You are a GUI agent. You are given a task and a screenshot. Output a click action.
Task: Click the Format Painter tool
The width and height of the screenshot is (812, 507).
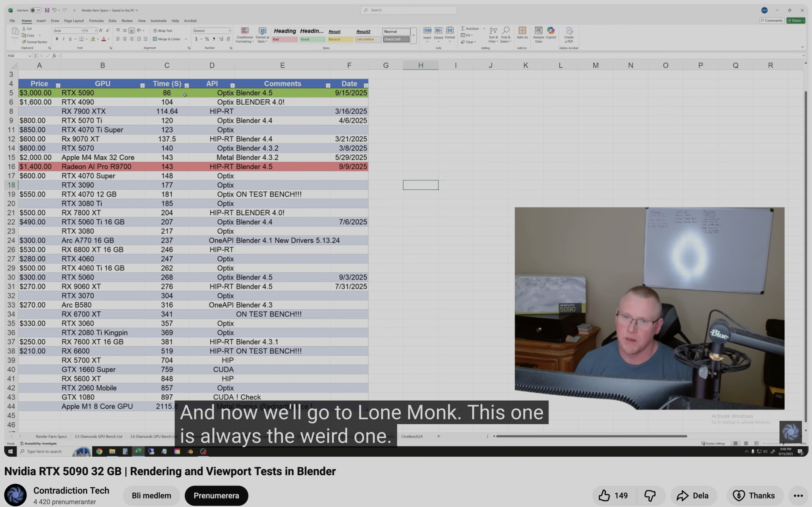pyautogui.click(x=35, y=42)
